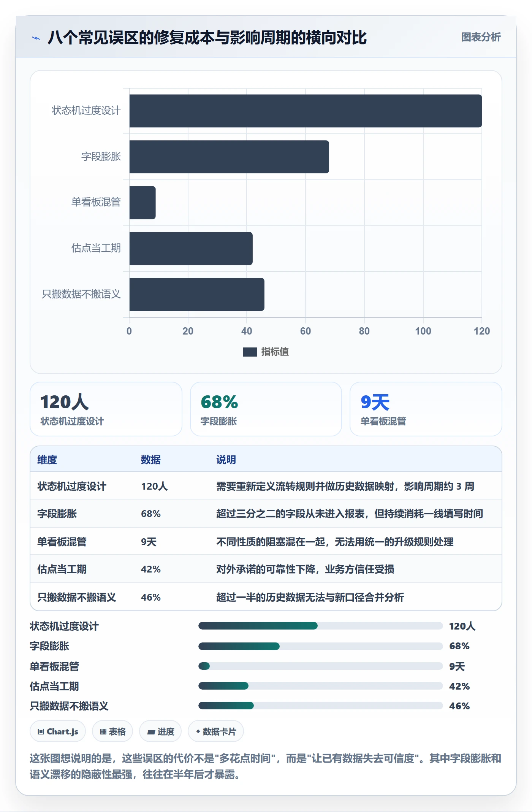Viewport: 532px width, 812px height.
Task: Click the 估点当工期 progress bar
Action: pos(320,686)
